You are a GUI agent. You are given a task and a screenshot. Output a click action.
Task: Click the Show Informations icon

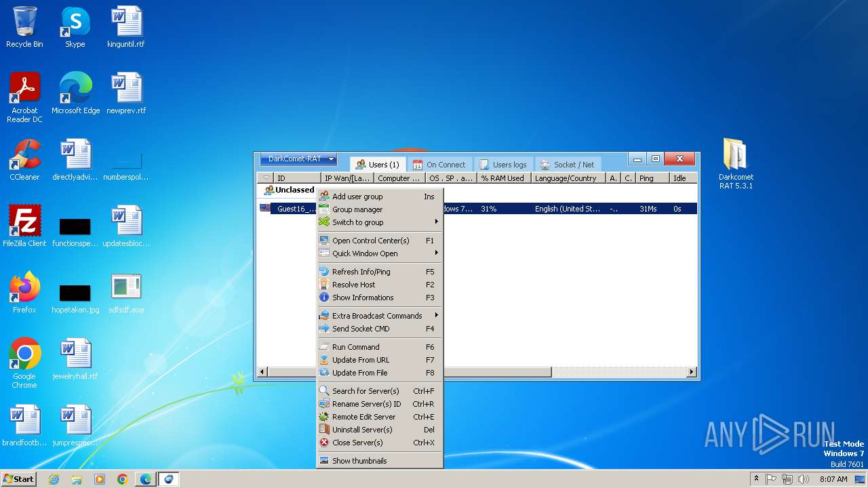[x=324, y=298]
